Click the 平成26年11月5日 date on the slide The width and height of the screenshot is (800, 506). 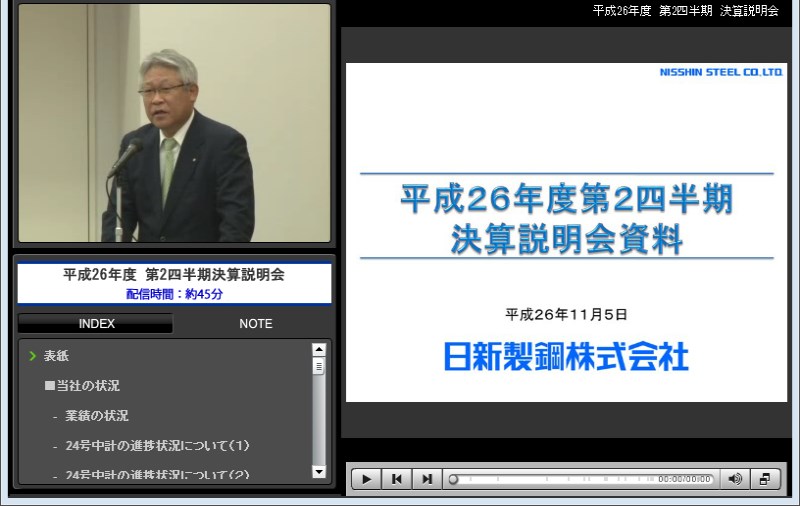566,314
